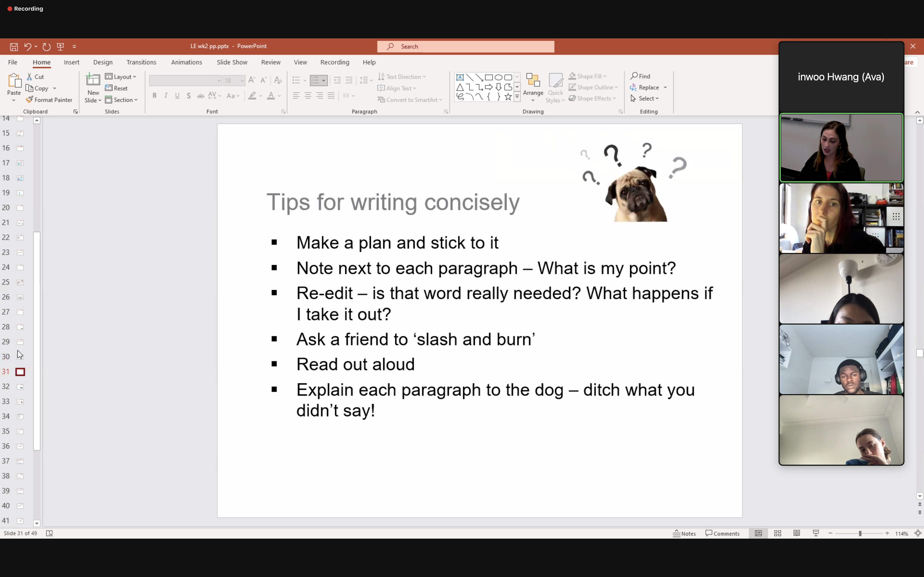Start Slide Show from status bar icon
The image size is (924, 577).
click(816, 533)
